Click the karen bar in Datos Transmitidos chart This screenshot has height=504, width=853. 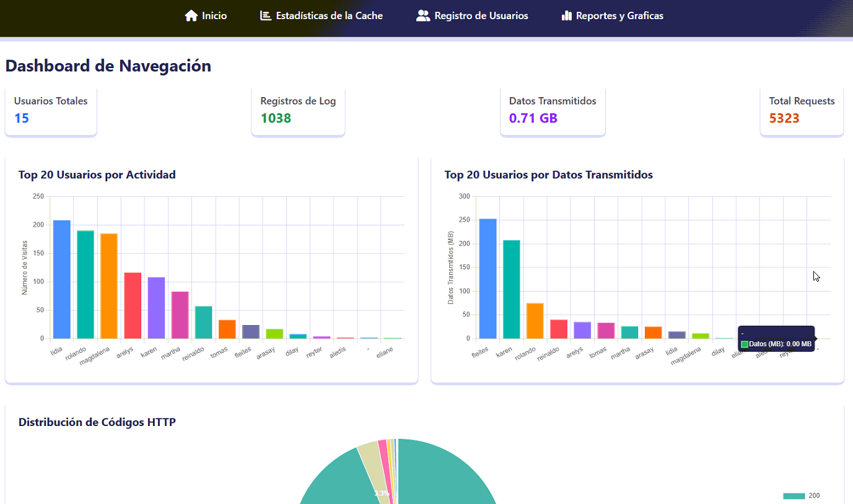point(512,289)
